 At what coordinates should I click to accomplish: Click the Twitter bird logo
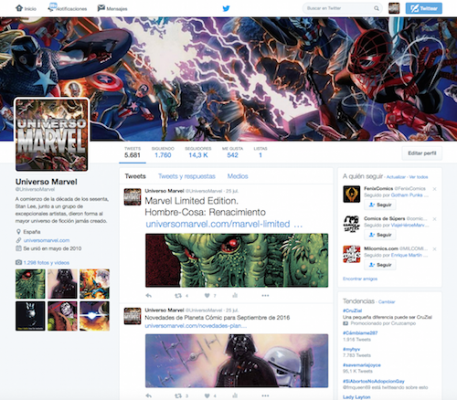click(226, 8)
